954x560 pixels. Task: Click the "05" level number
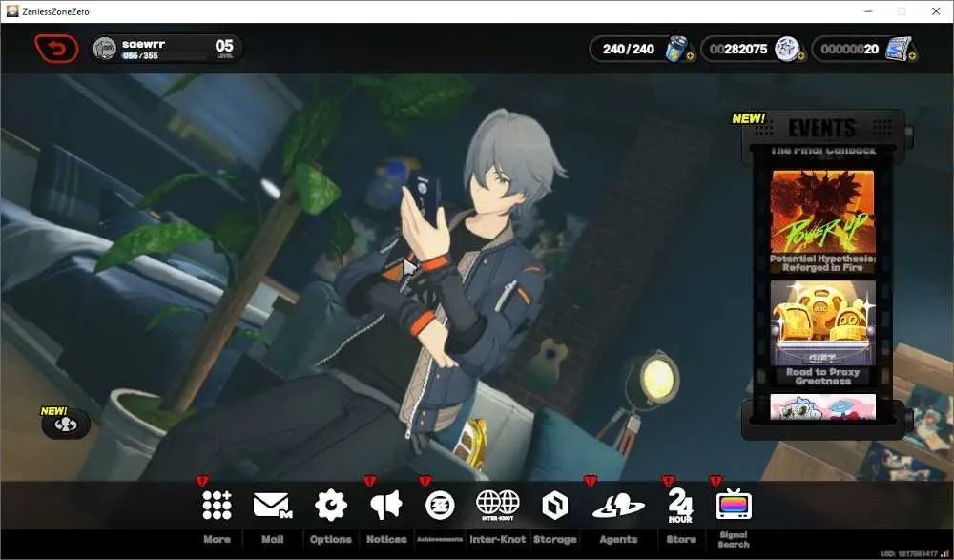coord(224,46)
